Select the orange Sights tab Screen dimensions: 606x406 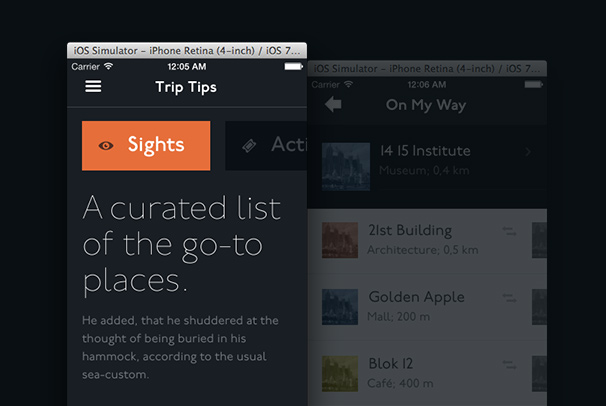pos(146,145)
